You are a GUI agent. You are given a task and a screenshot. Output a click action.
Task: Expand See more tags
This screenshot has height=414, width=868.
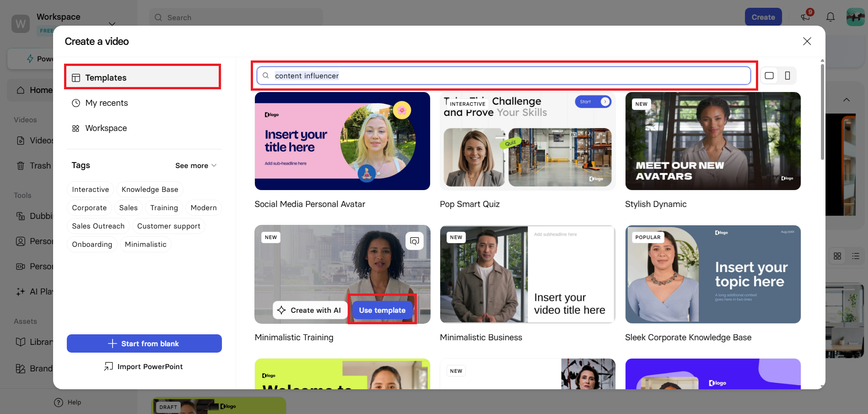point(196,165)
